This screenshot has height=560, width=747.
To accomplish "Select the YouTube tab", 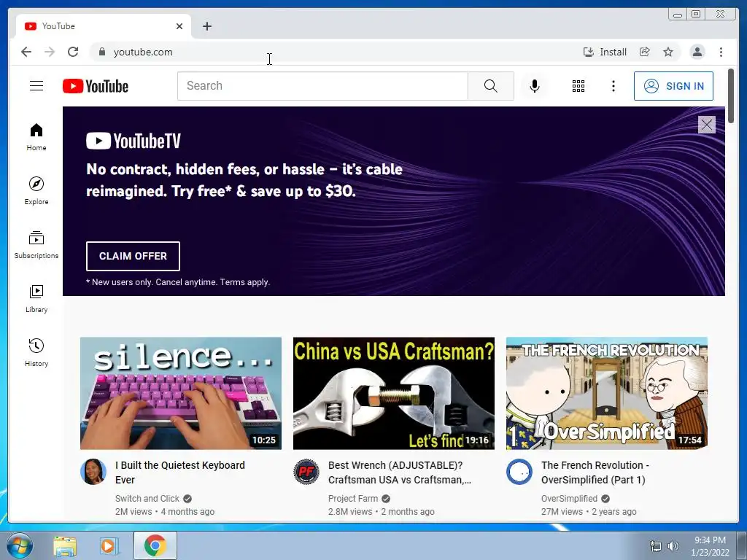I will click(x=104, y=26).
